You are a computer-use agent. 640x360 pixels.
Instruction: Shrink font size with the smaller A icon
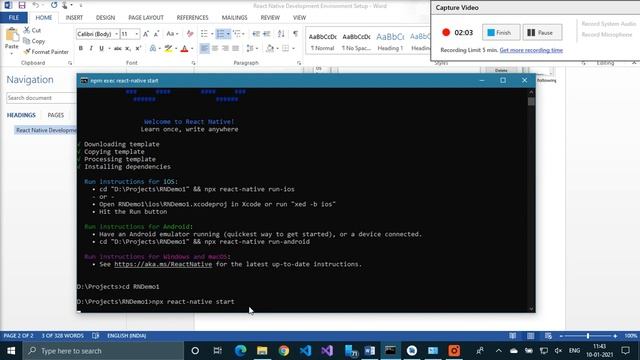pyautogui.click(x=156, y=34)
